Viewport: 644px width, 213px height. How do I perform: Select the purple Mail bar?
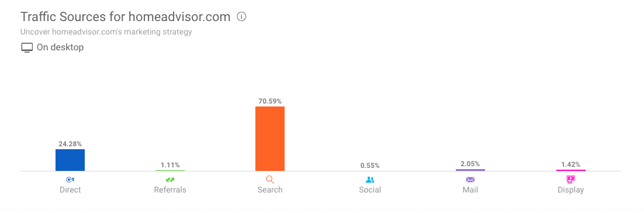coord(470,170)
